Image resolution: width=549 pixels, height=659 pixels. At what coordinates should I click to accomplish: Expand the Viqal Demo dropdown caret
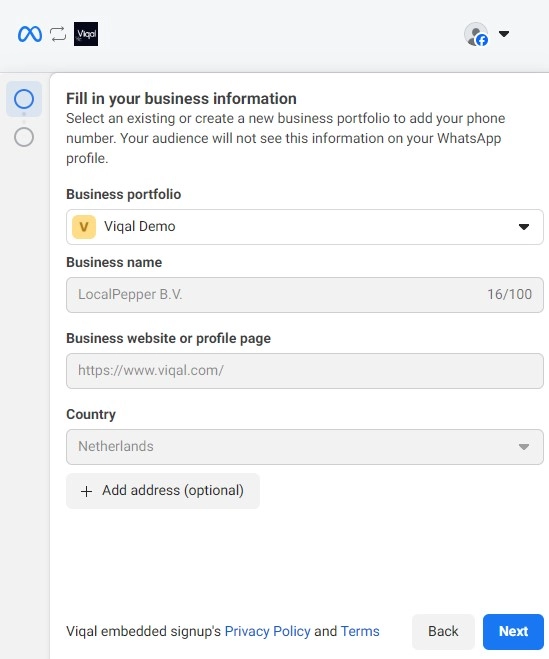point(524,227)
